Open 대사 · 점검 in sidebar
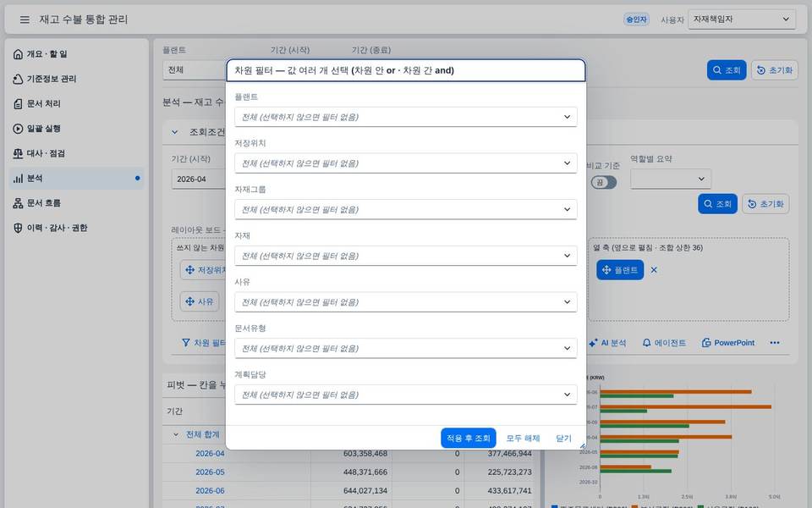 click(77, 153)
